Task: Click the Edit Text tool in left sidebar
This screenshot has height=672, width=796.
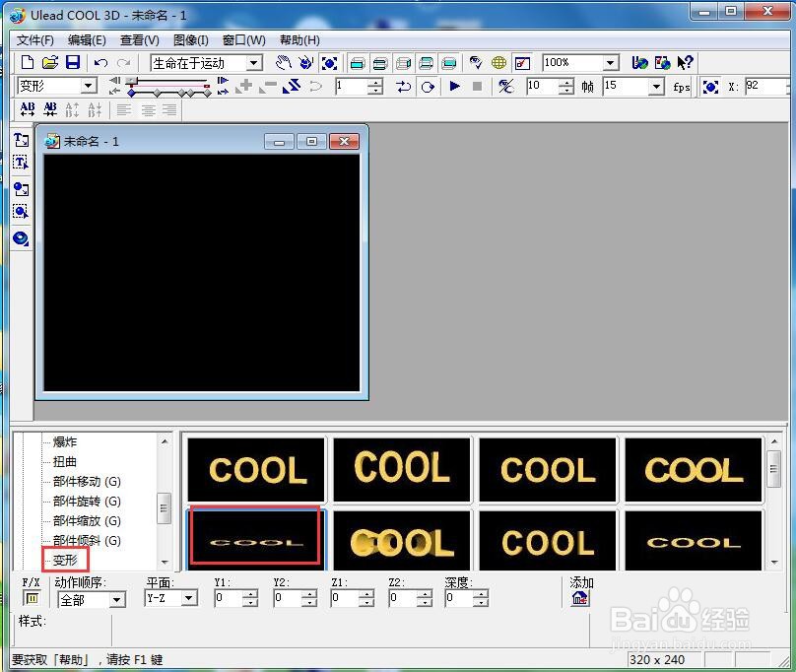Action: [x=21, y=163]
